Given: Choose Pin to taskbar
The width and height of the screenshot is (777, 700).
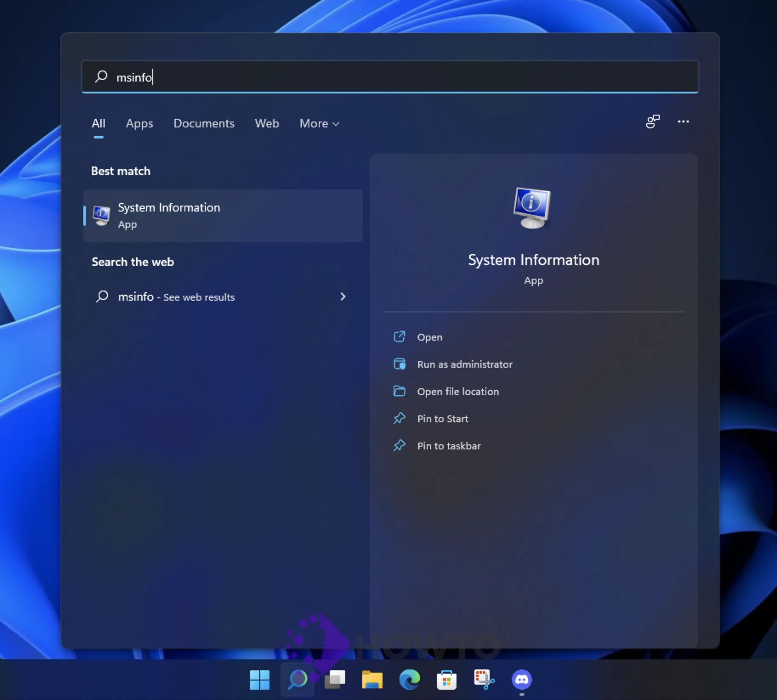Looking at the screenshot, I should tap(449, 446).
